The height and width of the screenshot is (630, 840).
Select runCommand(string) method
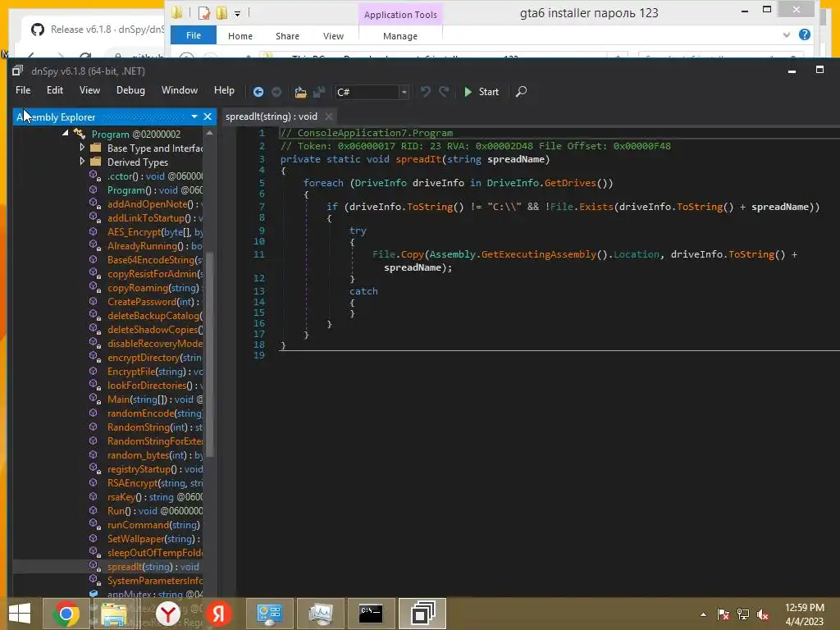pyautogui.click(x=153, y=524)
